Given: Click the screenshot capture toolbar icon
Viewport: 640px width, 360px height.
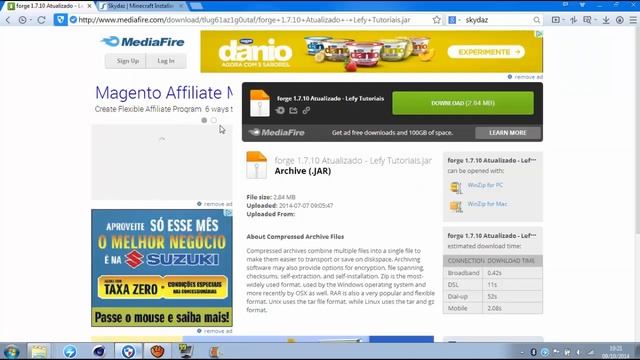Looking at the screenshot, I should click(587, 20).
